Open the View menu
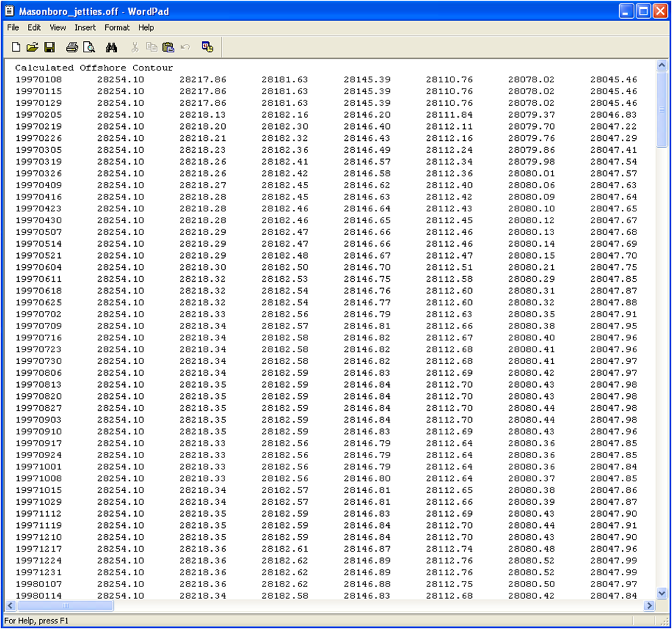The image size is (672, 629). pos(57,27)
